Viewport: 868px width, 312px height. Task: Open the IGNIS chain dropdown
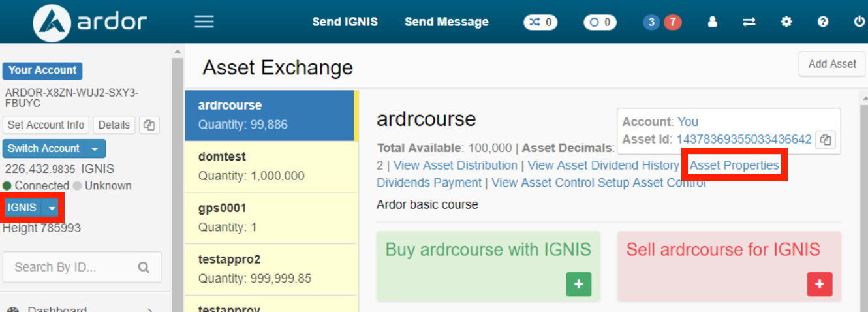(52, 208)
